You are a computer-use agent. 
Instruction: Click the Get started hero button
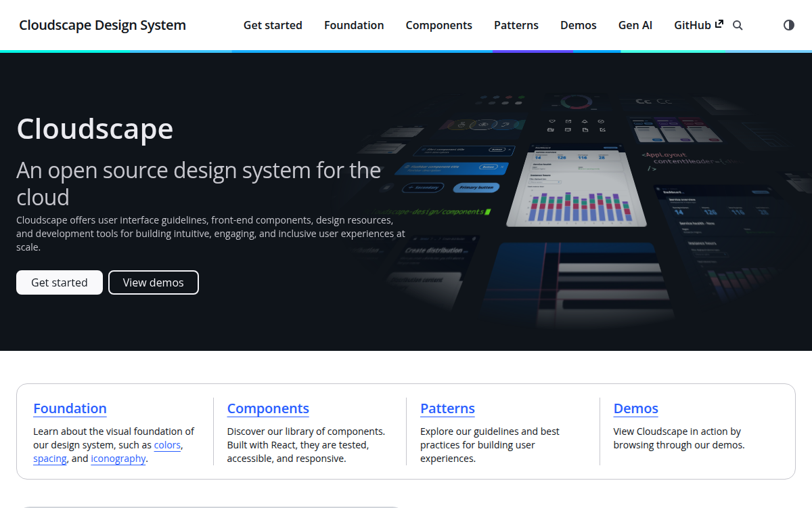pos(60,282)
